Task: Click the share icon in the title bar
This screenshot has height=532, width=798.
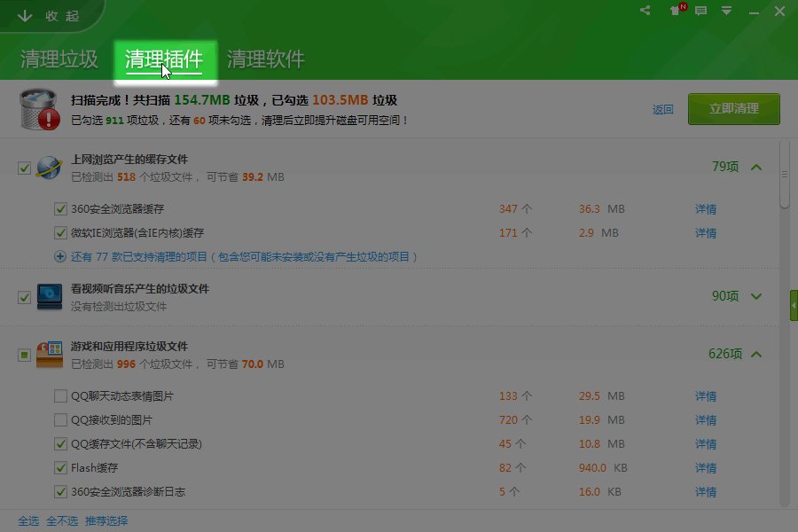Action: 645,11
